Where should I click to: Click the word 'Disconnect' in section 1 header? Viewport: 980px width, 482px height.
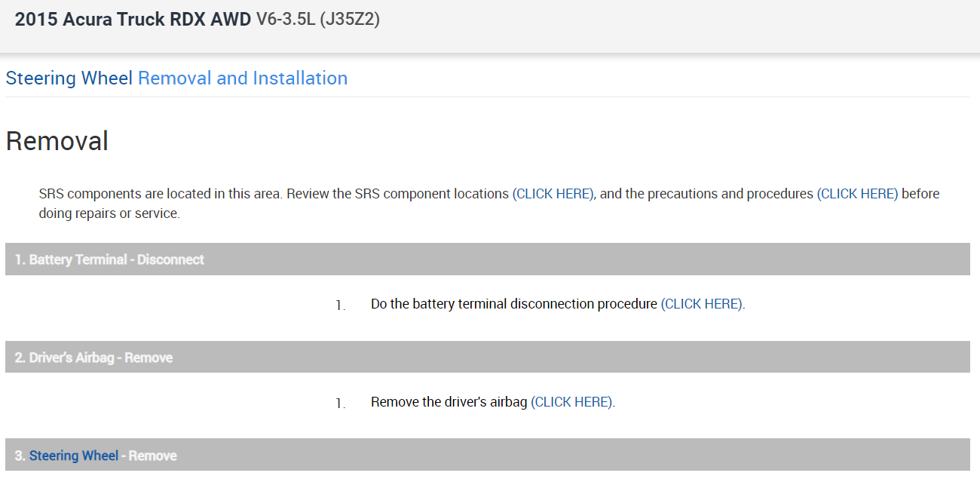(x=170, y=259)
